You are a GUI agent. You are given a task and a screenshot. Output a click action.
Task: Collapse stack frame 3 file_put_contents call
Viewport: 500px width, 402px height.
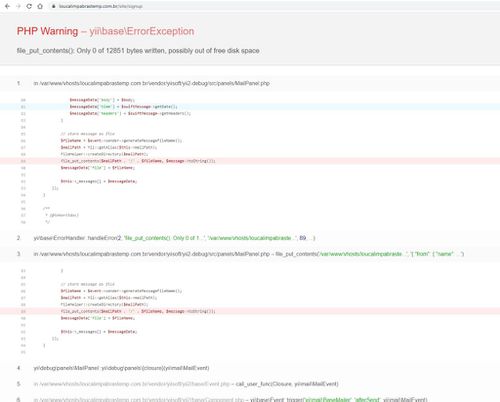coord(250,254)
